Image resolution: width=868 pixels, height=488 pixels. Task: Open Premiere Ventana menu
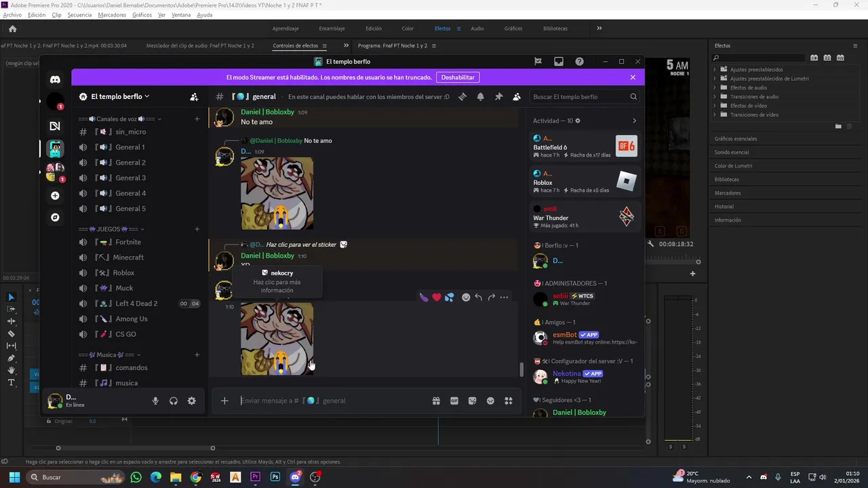[181, 15]
